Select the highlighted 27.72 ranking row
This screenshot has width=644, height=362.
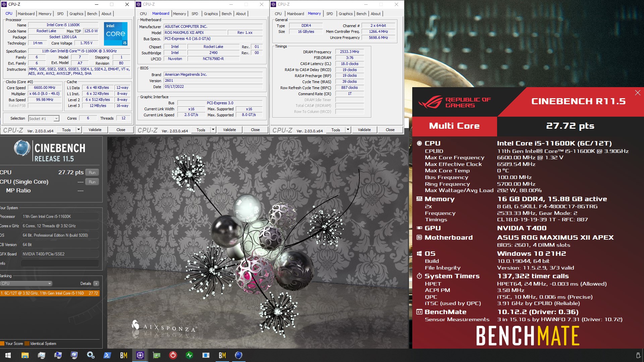coord(50,293)
